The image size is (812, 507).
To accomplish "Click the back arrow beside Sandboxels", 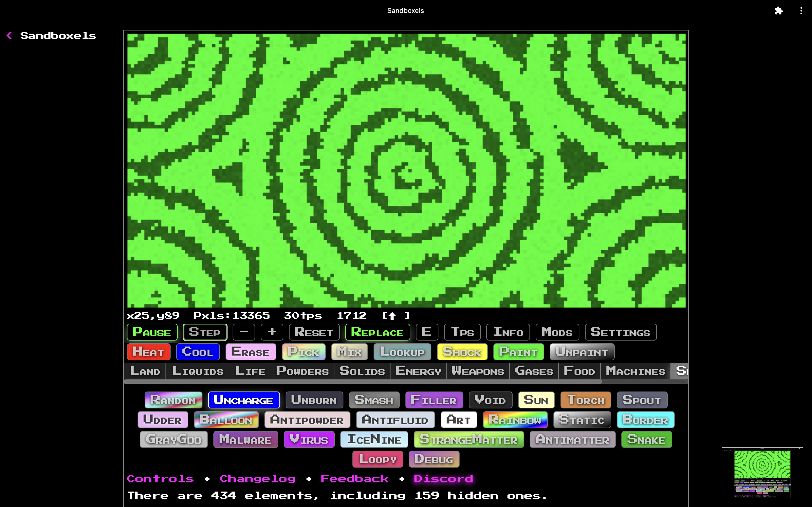I will (x=9, y=35).
